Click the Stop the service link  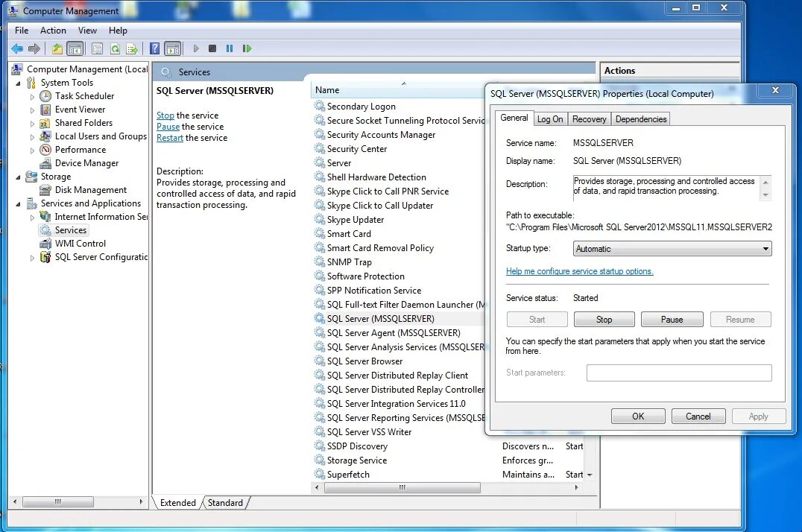point(165,115)
